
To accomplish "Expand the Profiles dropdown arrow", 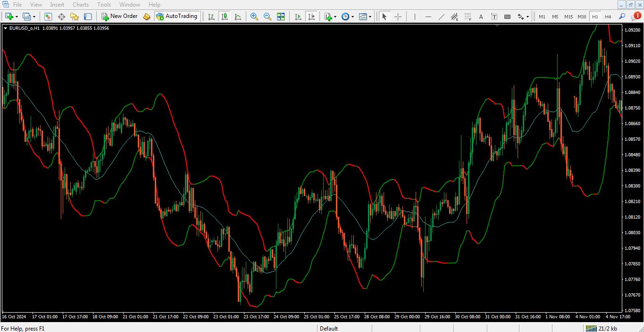I will [34, 17].
